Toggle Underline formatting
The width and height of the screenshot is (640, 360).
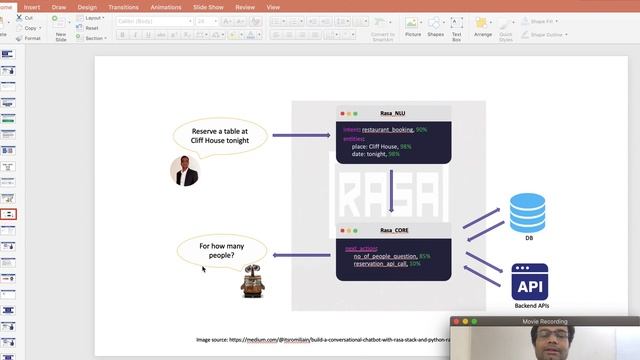coord(148,35)
